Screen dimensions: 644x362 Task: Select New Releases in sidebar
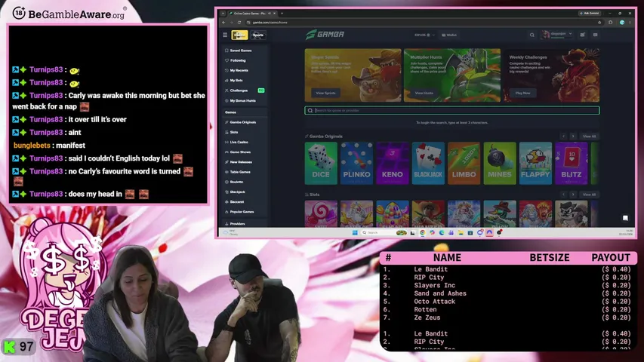click(x=241, y=162)
